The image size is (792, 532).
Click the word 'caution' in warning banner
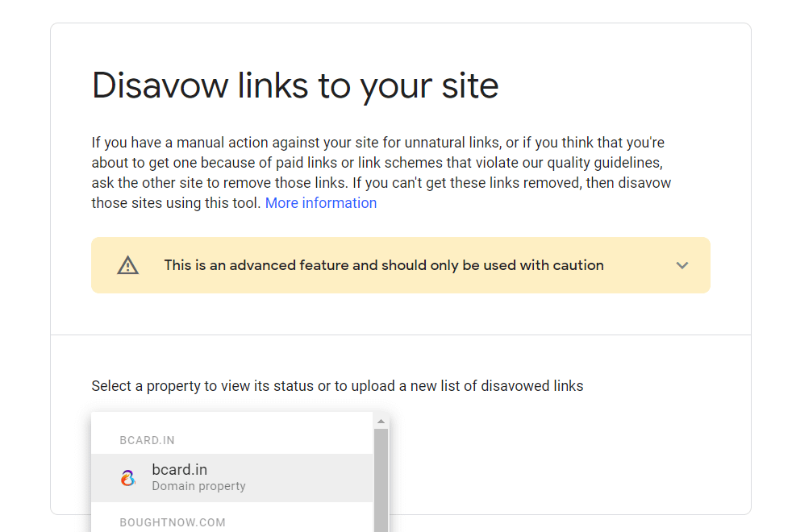click(578, 265)
